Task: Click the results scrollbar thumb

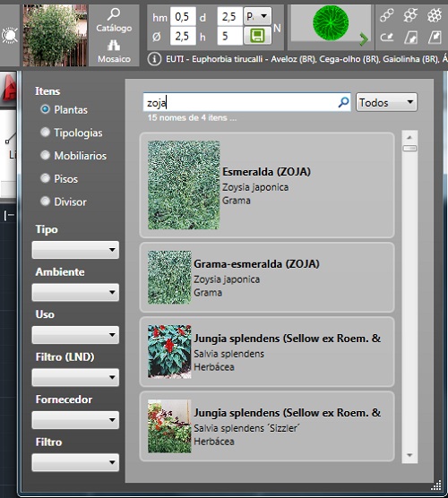Action: [409, 148]
